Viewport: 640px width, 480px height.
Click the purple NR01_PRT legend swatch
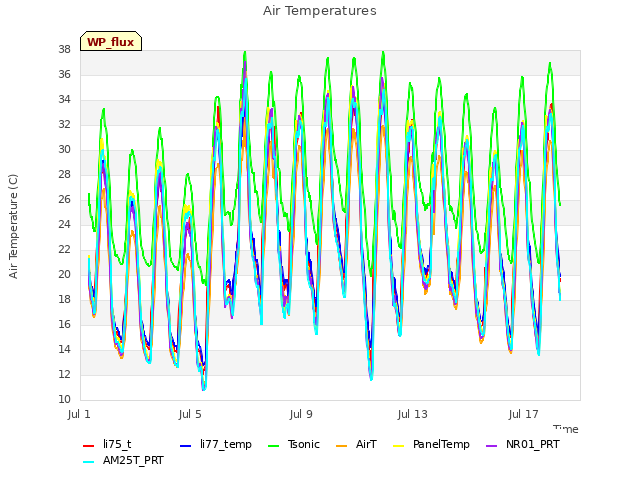click(x=492, y=446)
